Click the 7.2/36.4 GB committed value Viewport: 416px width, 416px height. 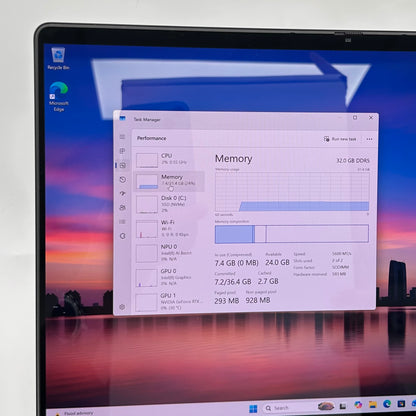pyautogui.click(x=233, y=282)
